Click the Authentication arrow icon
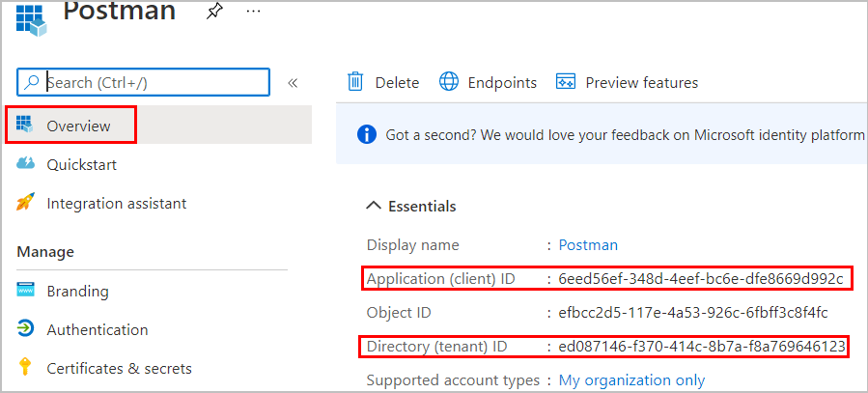The image size is (868, 393). pos(25,328)
